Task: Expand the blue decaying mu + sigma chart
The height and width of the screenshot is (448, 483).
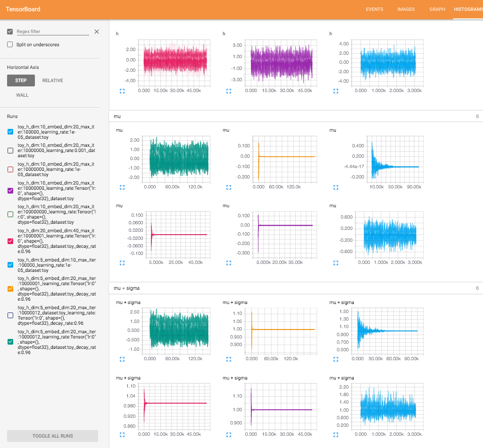Action: 336,359
